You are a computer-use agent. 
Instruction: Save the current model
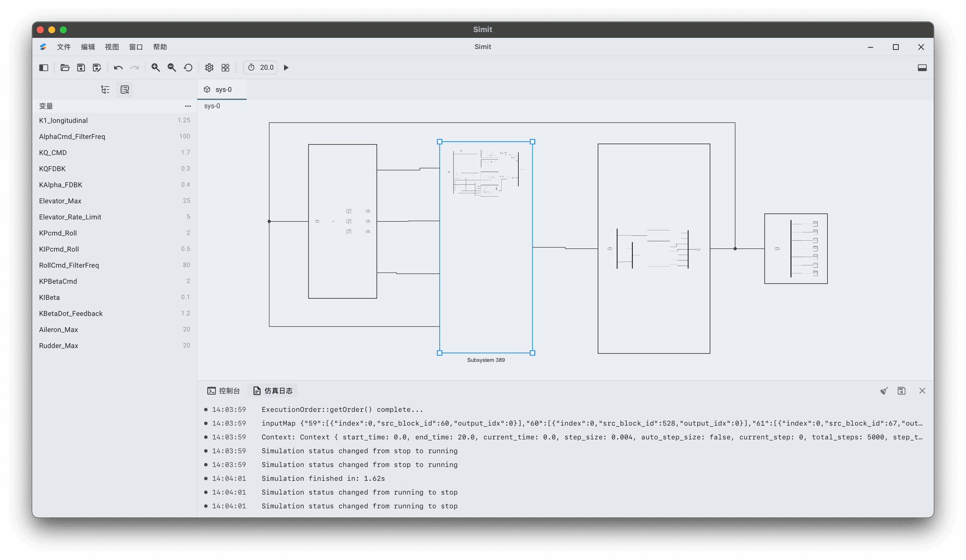(81, 67)
